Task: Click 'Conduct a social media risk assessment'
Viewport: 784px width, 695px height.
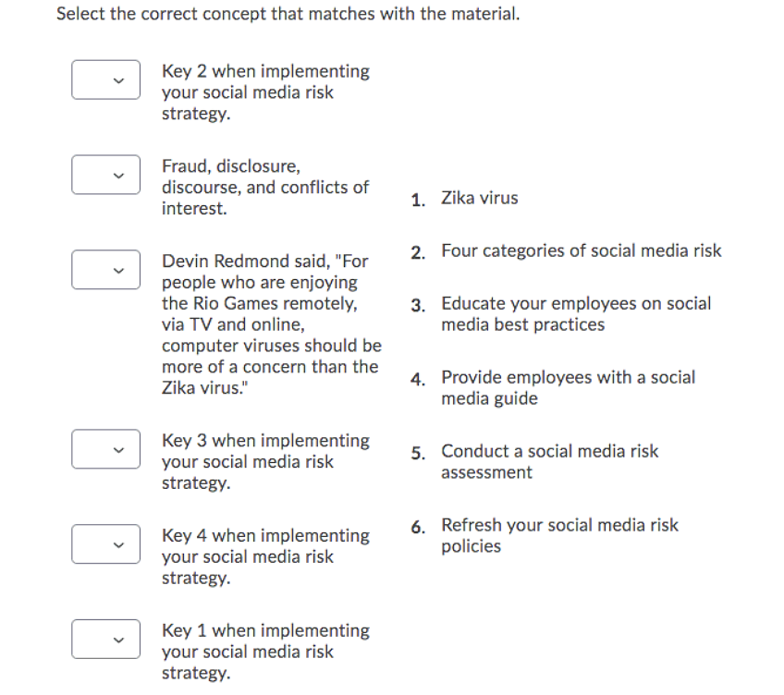Action: pyautogui.click(x=550, y=461)
